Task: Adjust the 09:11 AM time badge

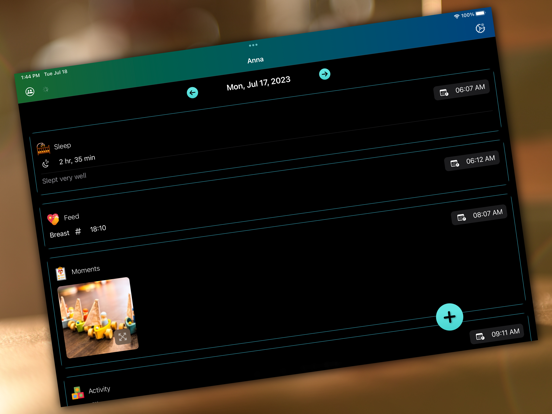Action: coord(497,334)
